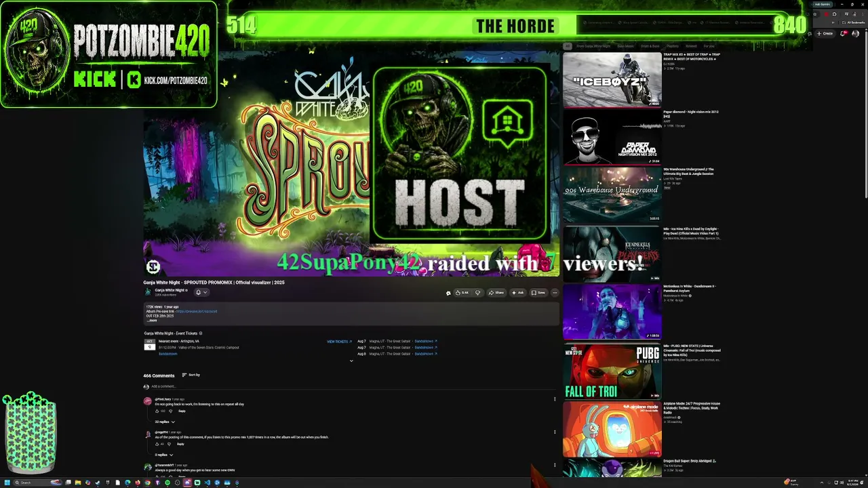868x488 pixels.
Task: Open the Windows Start menu
Action: point(7,483)
